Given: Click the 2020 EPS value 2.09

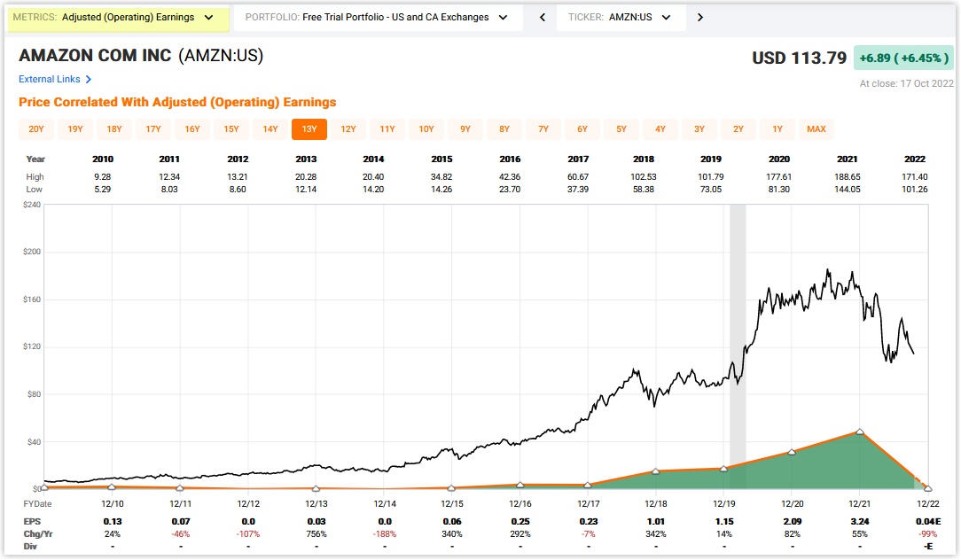Looking at the screenshot, I should [x=792, y=521].
